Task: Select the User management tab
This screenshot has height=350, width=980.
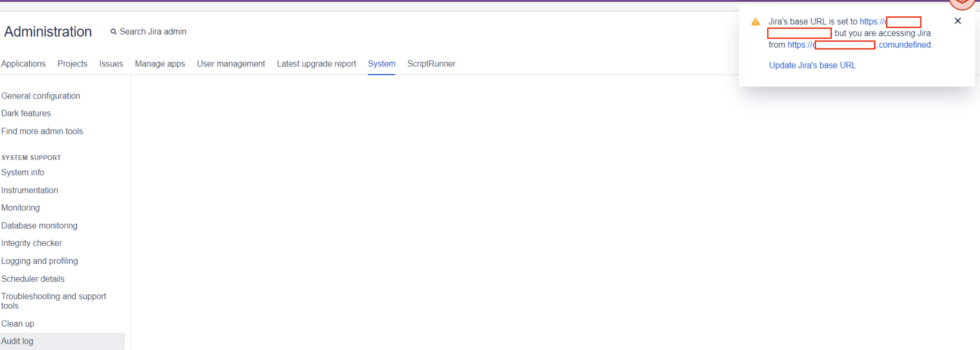Action: coord(231,64)
